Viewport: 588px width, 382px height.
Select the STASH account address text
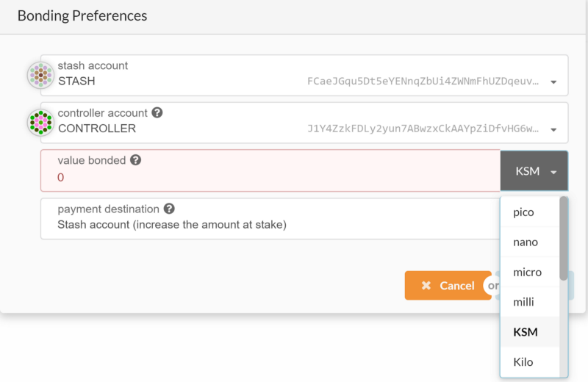[x=423, y=82]
